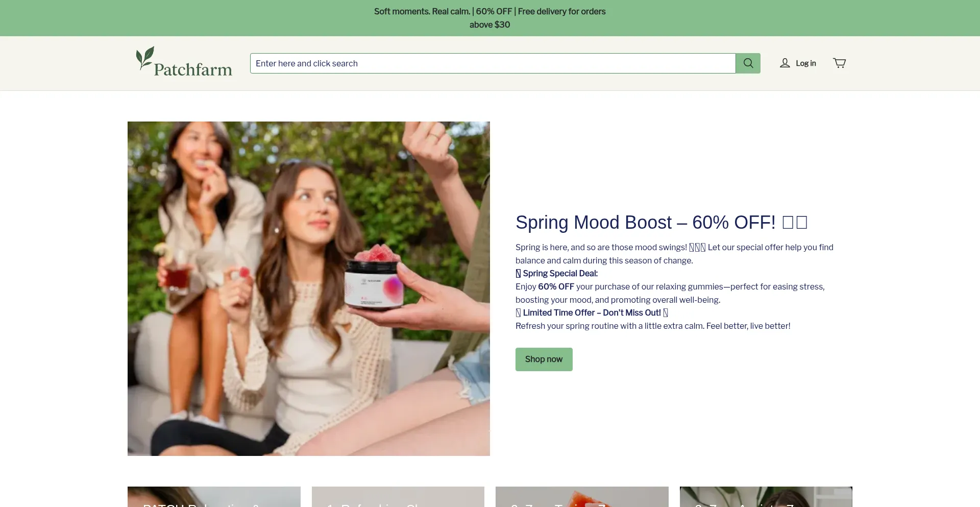The width and height of the screenshot is (980, 507).
Task: Click the magnifying glass search button
Action: [x=748, y=63]
